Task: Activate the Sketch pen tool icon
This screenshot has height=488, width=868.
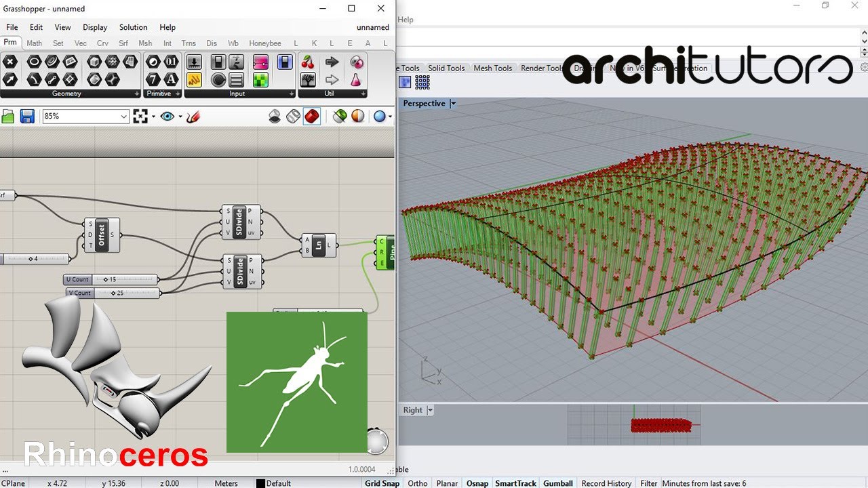Action: [x=193, y=117]
